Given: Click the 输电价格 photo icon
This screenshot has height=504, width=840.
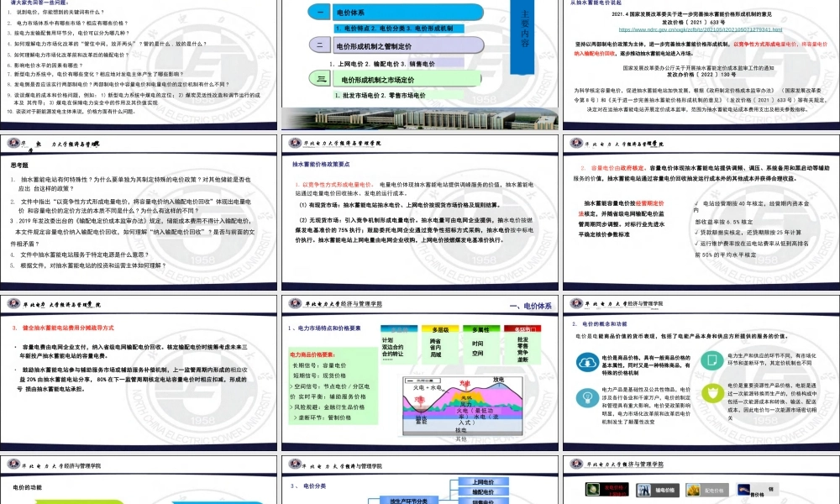Looking at the screenshot, I should [643, 490].
